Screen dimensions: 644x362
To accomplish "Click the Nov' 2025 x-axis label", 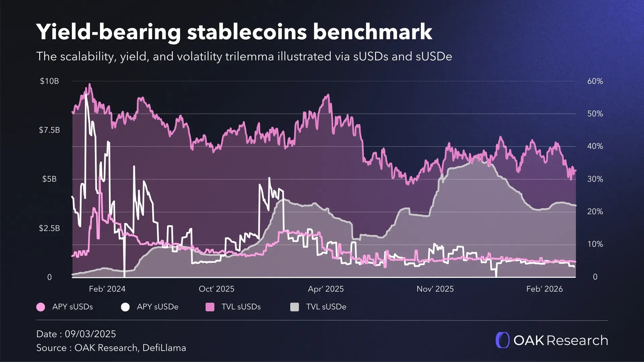I will pyautogui.click(x=435, y=289).
